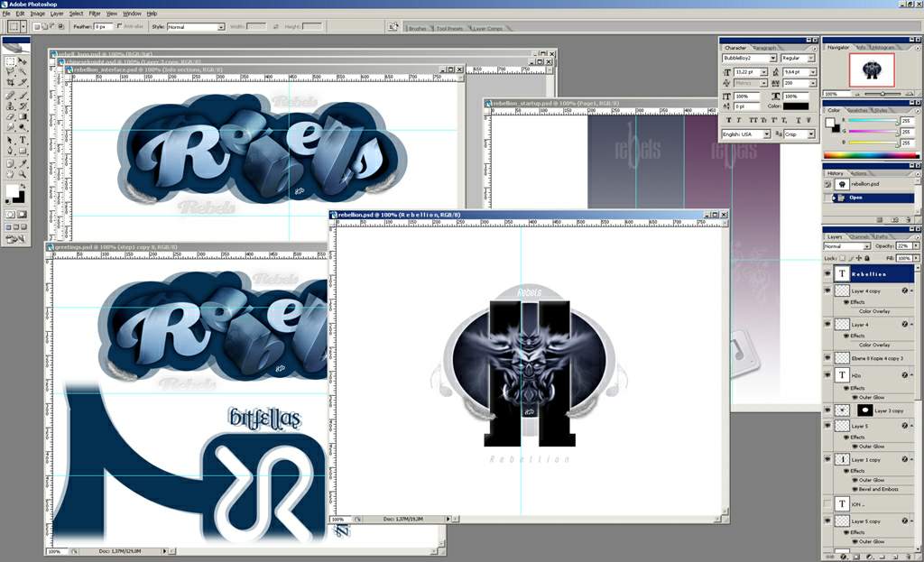The height and width of the screenshot is (562, 924).
Task: Select the Magic Wand tool
Action: [x=22, y=71]
